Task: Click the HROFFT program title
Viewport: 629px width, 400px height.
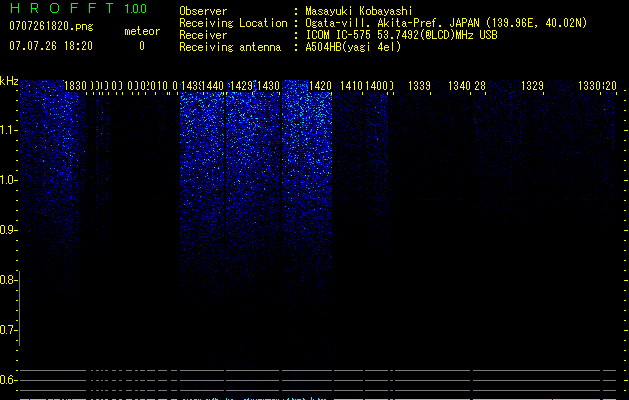Action: pos(62,8)
